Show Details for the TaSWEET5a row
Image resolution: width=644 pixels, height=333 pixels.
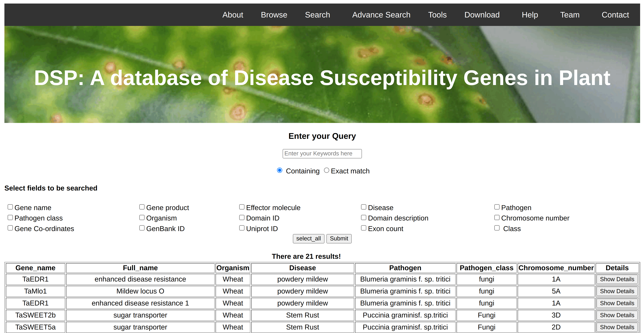point(617,327)
